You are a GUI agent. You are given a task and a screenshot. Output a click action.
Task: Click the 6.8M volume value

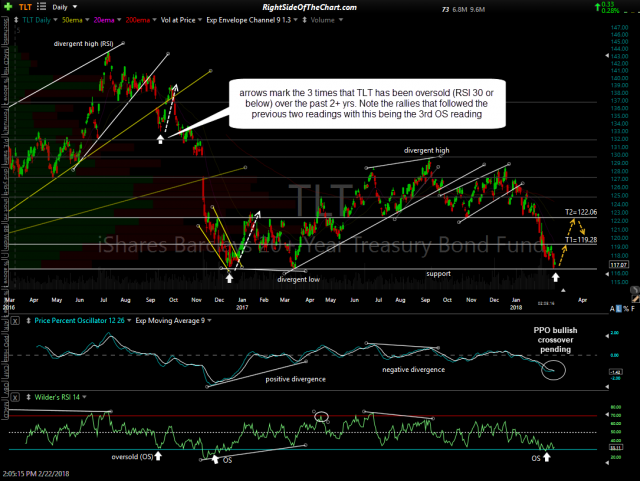pos(460,9)
